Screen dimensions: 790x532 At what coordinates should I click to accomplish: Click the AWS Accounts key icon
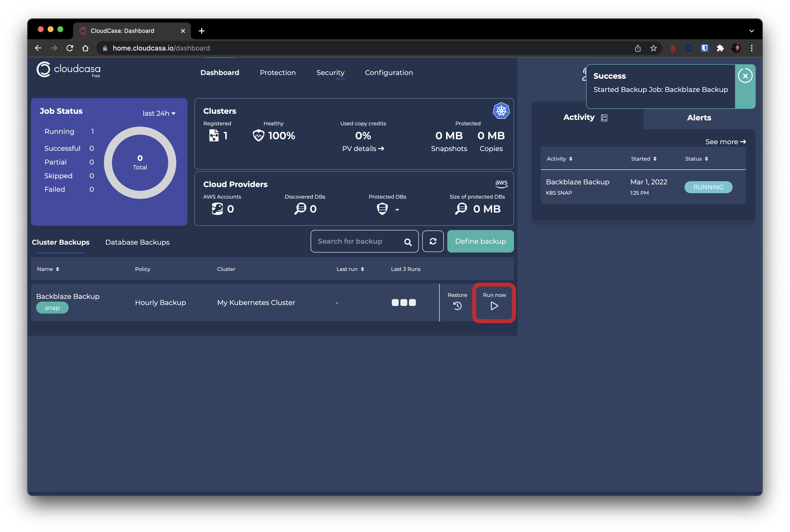pos(217,209)
